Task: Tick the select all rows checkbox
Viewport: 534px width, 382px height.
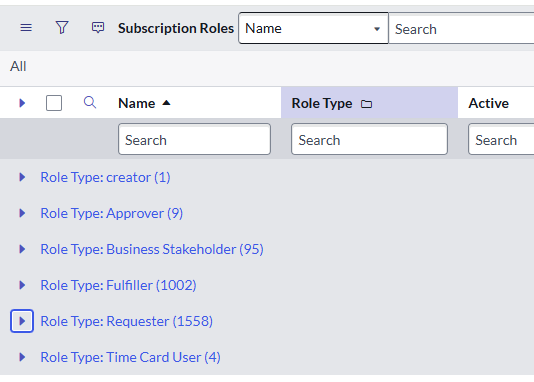Action: [54, 103]
